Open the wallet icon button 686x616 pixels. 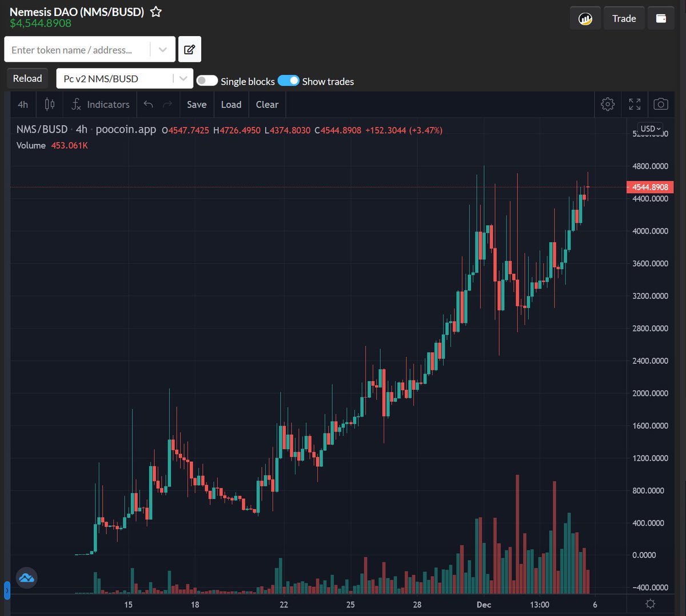[x=661, y=18]
